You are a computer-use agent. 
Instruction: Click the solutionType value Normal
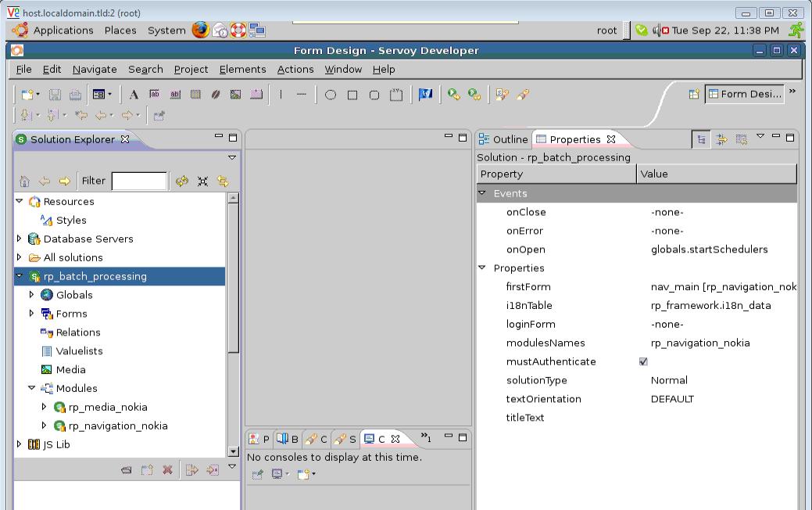pos(669,380)
